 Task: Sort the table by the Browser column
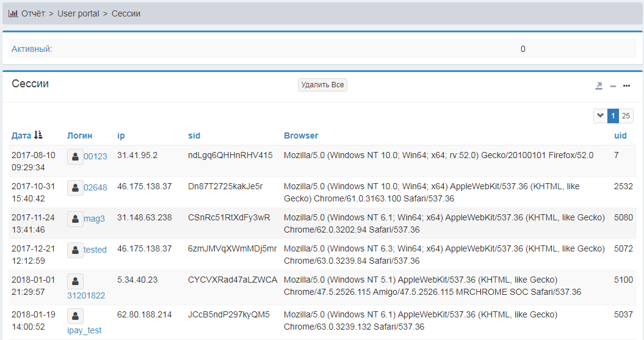(x=301, y=136)
